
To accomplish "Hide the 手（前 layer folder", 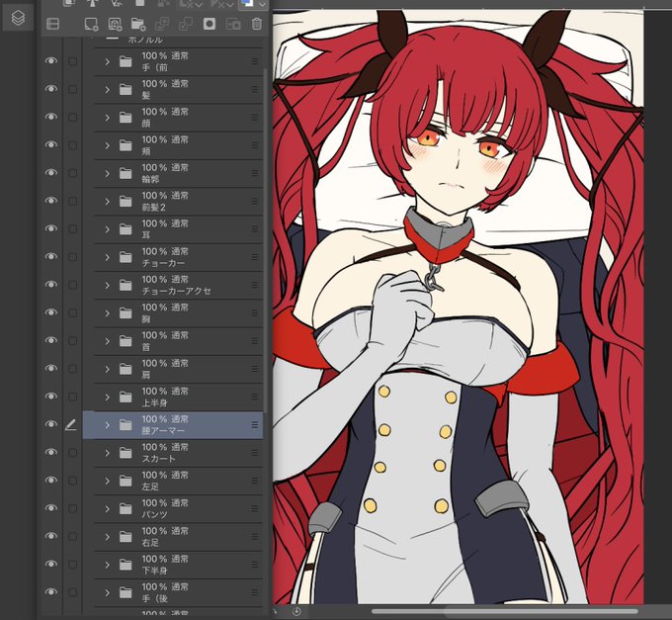I will 51,61.
